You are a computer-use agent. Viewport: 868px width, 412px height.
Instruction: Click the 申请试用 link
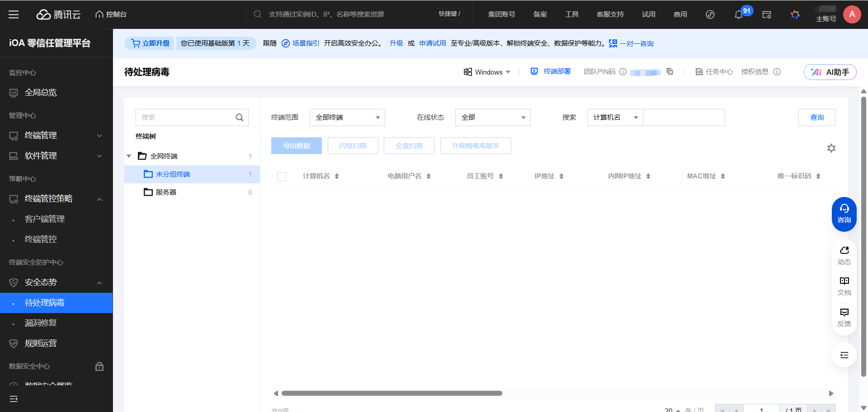(x=433, y=43)
